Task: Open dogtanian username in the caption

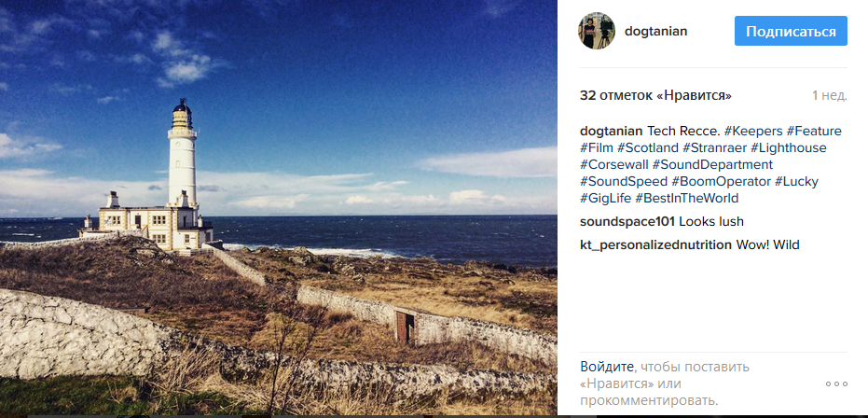Action: coord(612,132)
